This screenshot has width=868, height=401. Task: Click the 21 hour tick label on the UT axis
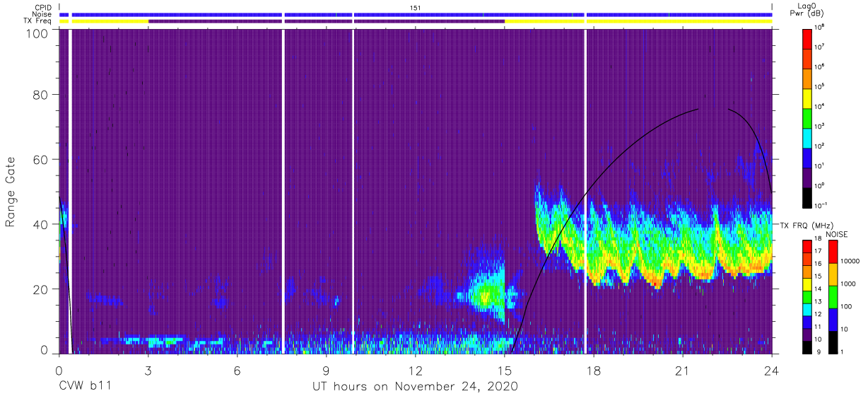683,369
